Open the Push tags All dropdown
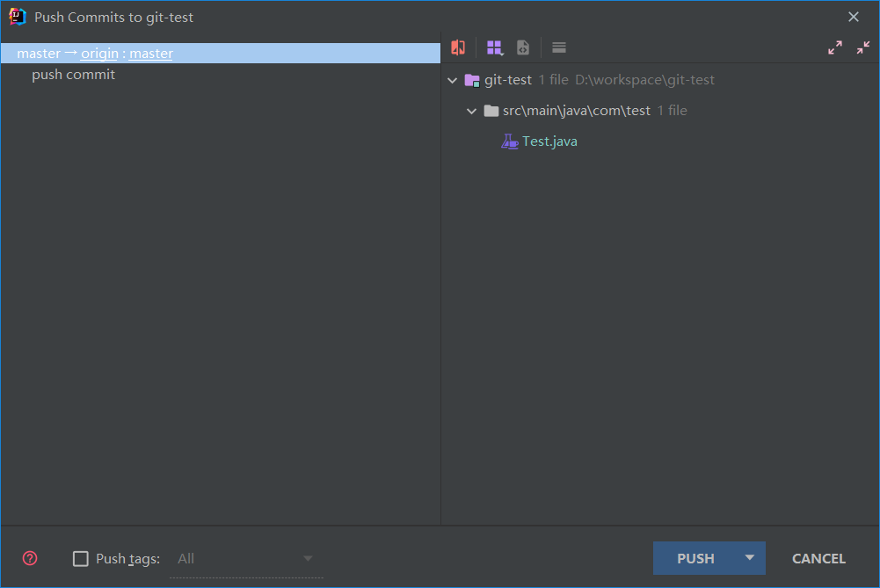The image size is (880, 588). point(246,559)
